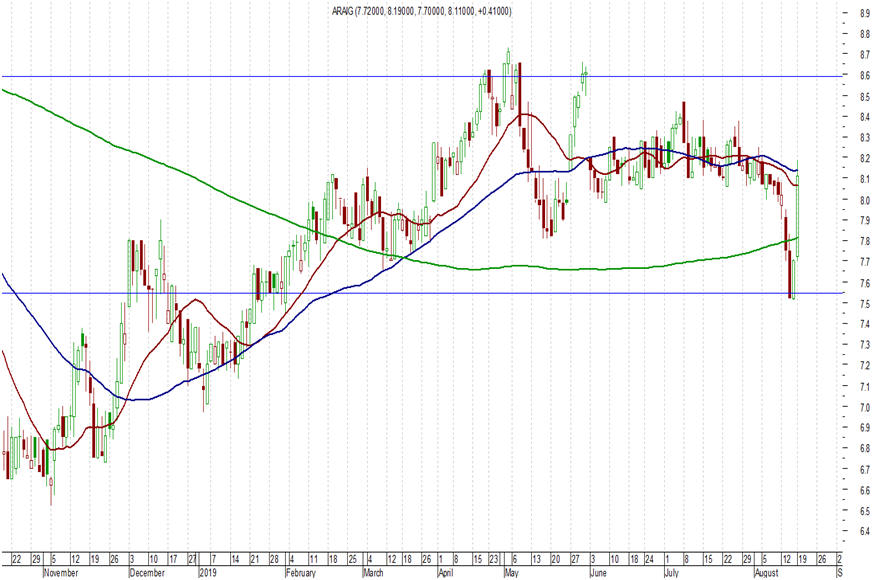Select the lowest red candlestick in mid-August
Image resolution: width=874 pixels, height=580 pixels.
pyautogui.click(x=790, y=274)
